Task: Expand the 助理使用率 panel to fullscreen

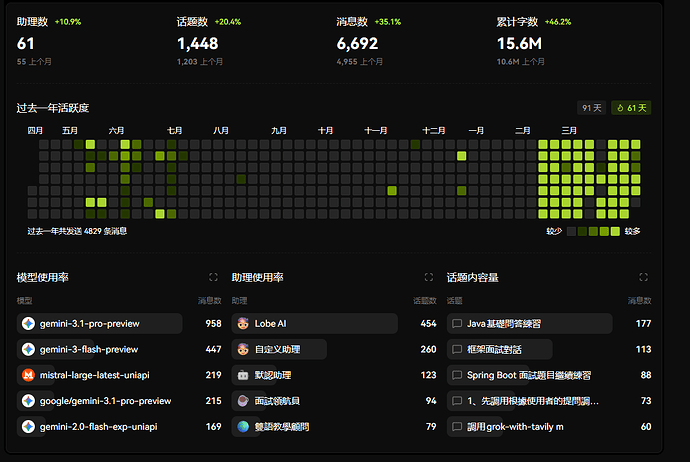Action: tap(429, 277)
